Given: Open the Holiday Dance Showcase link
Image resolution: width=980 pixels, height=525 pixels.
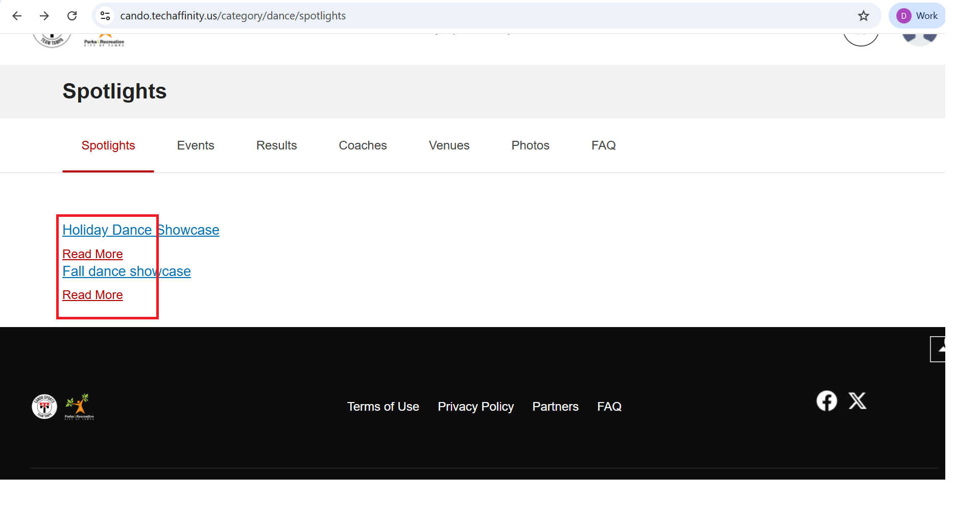Looking at the screenshot, I should 140,230.
